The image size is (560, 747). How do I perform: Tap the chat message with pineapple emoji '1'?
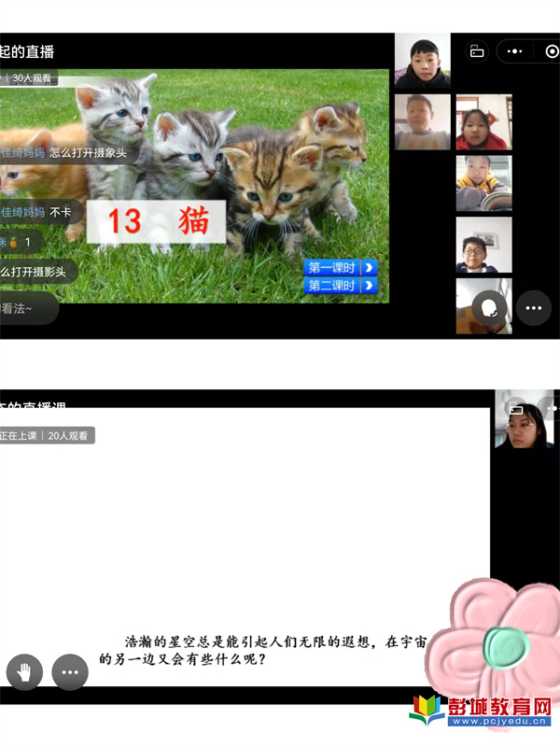[x=21, y=242]
